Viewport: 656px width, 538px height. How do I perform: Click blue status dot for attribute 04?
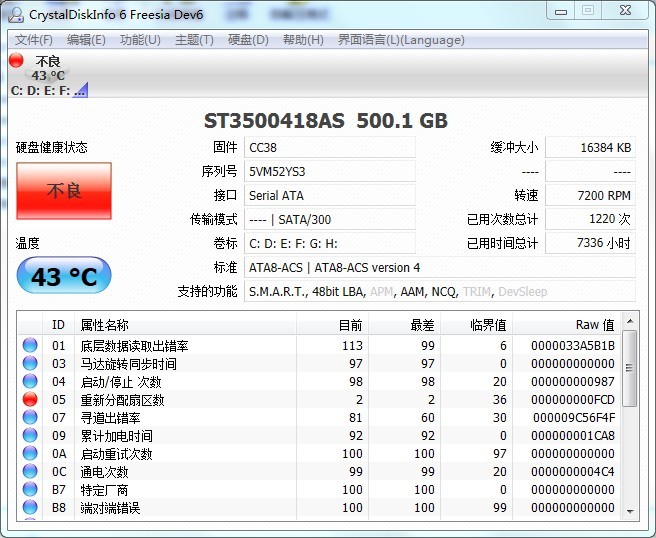30,381
